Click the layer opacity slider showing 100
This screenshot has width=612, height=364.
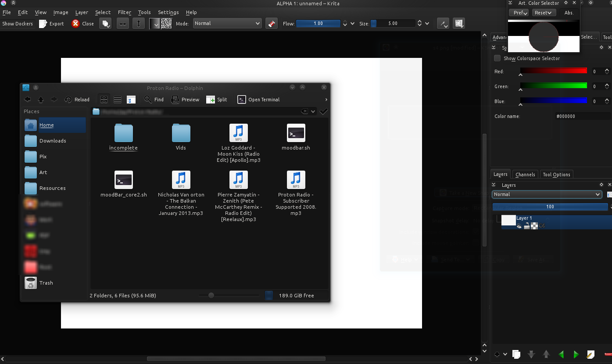[x=550, y=207]
